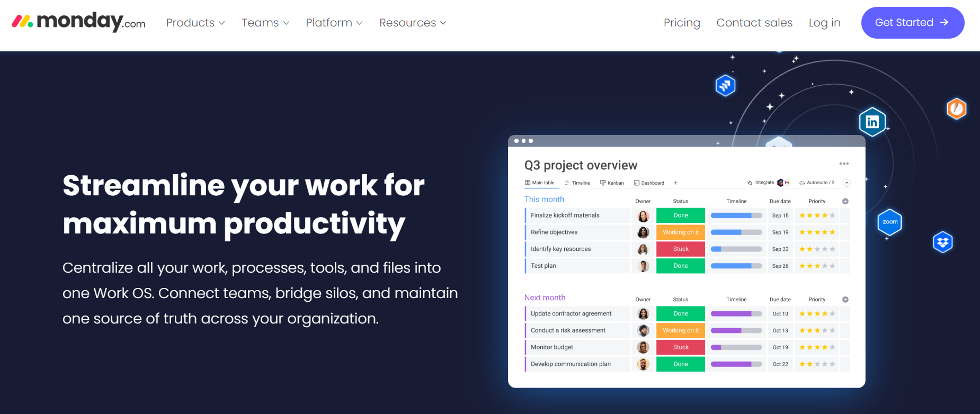The image size is (980, 414).
Task: Click the orange hexagon integration icon
Action: [956, 109]
